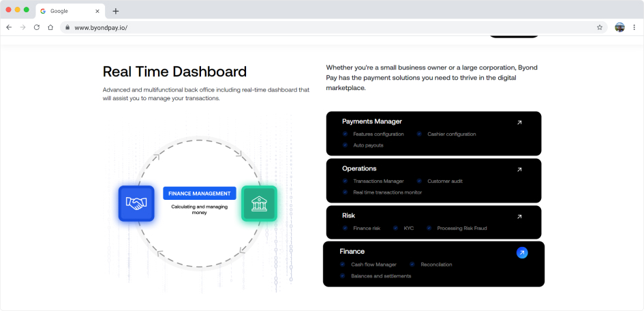Click checkmark beside Real time transactions monitor

click(x=345, y=192)
